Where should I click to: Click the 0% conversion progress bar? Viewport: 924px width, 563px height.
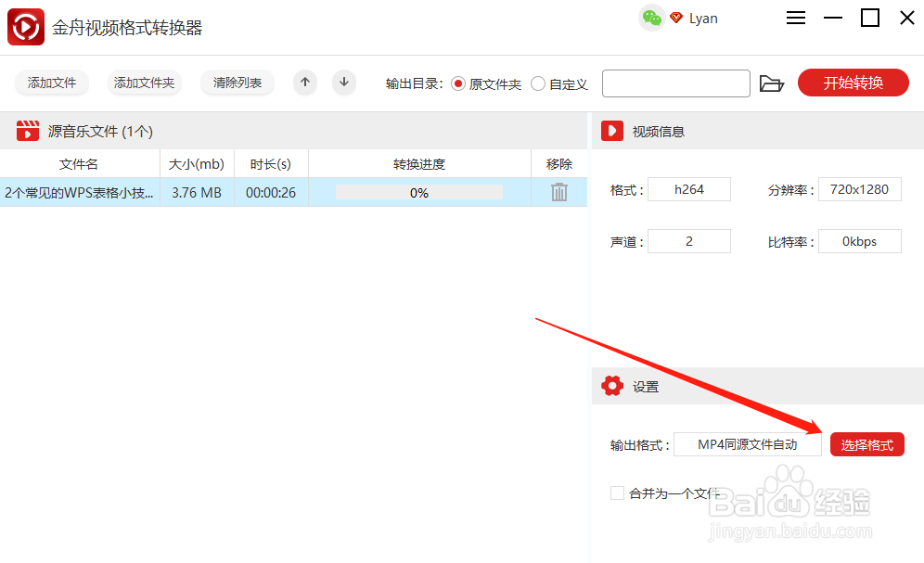pos(418,192)
